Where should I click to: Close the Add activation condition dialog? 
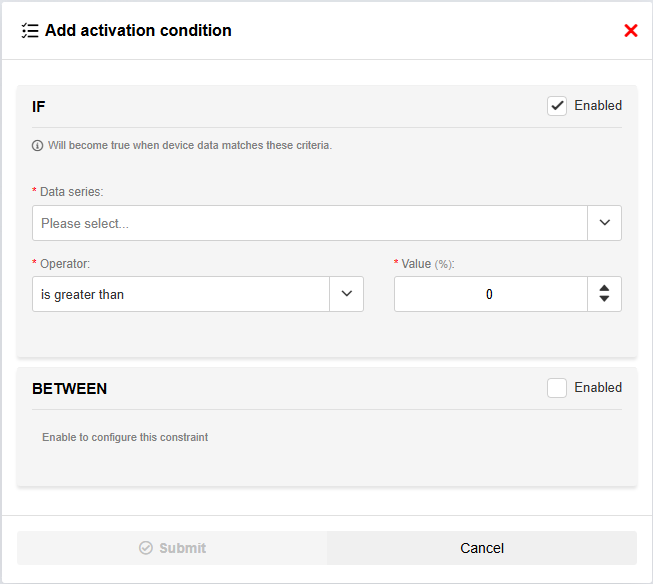[630, 31]
